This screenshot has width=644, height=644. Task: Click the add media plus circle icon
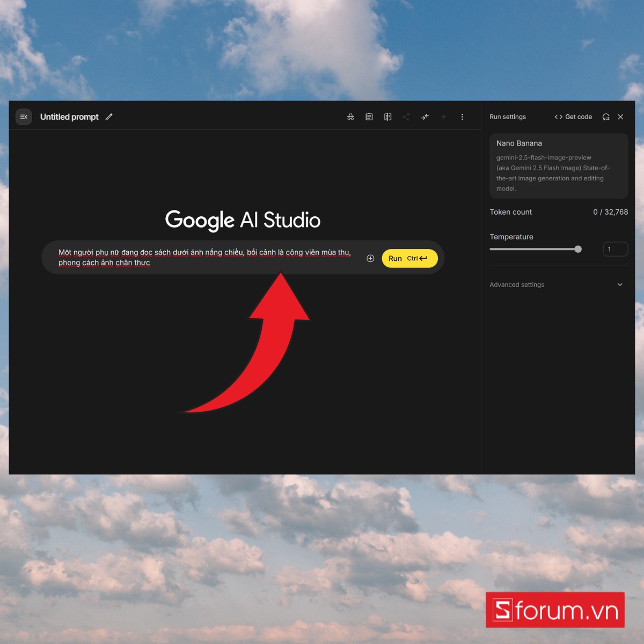pos(370,258)
